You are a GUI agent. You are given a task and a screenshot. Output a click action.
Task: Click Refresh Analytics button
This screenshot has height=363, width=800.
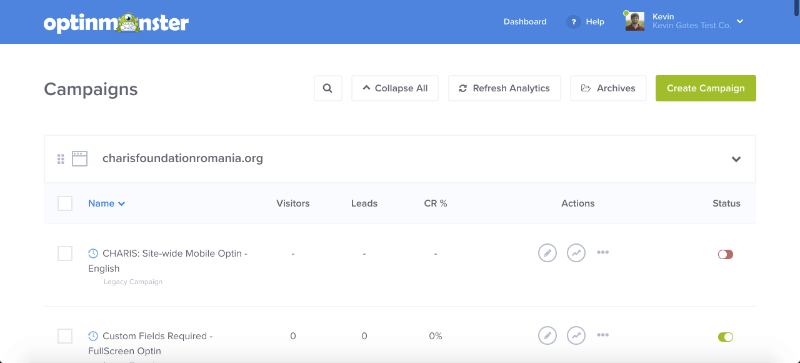(505, 88)
